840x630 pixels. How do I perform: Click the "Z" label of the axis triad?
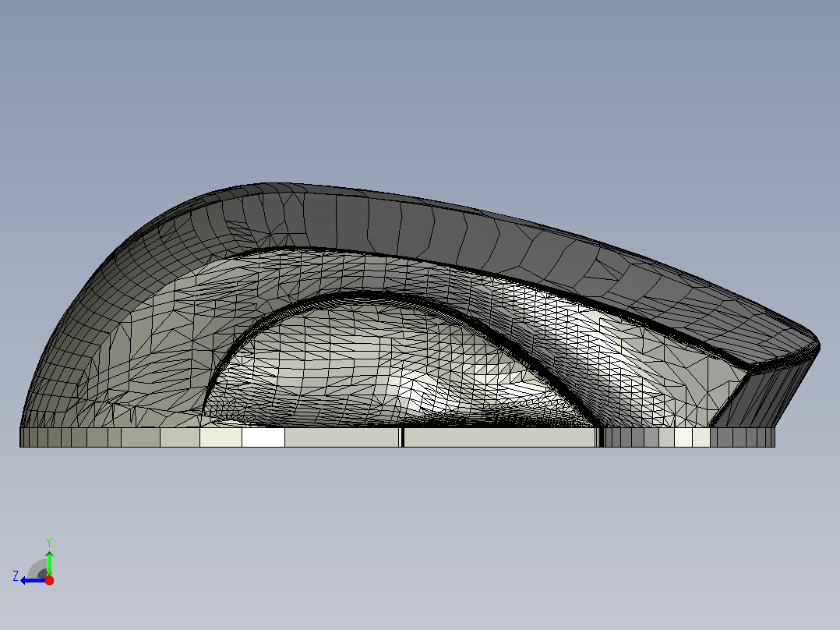click(x=16, y=576)
